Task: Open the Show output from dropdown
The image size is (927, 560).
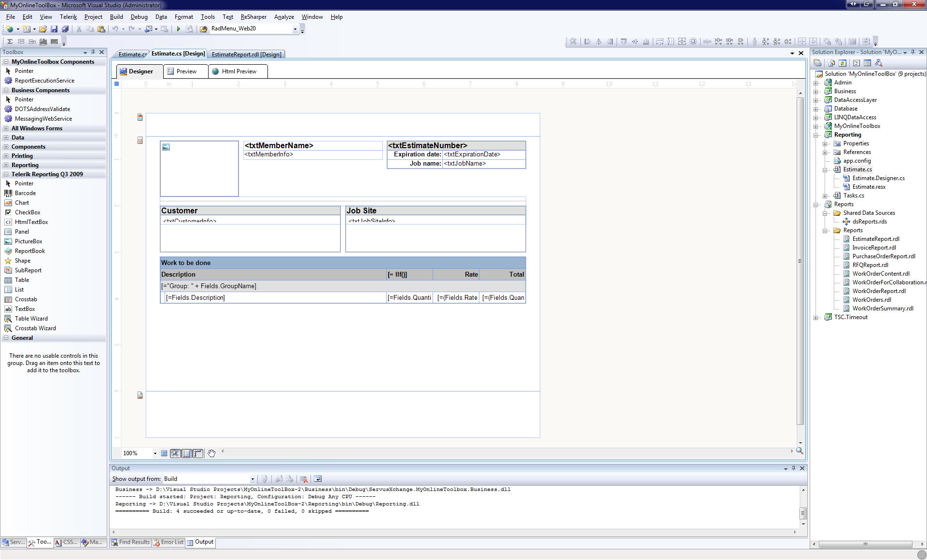Action: pos(252,479)
